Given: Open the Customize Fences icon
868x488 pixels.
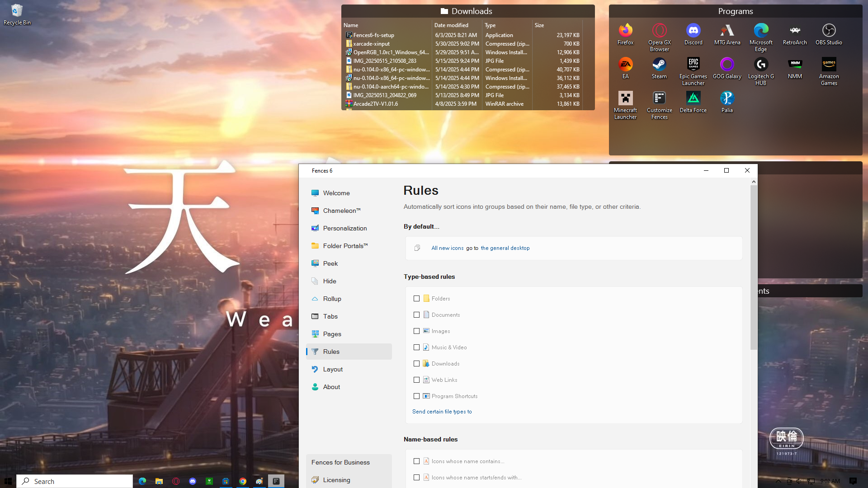Looking at the screenshot, I should [x=660, y=105].
